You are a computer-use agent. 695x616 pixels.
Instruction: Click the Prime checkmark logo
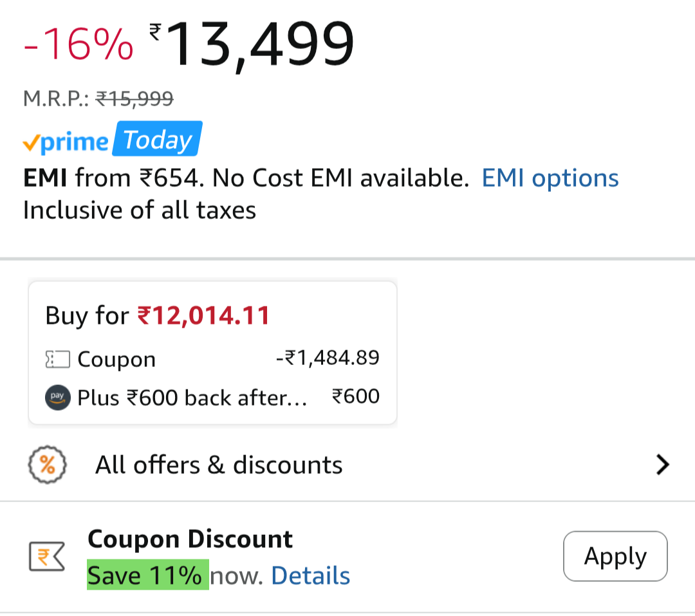(65, 142)
